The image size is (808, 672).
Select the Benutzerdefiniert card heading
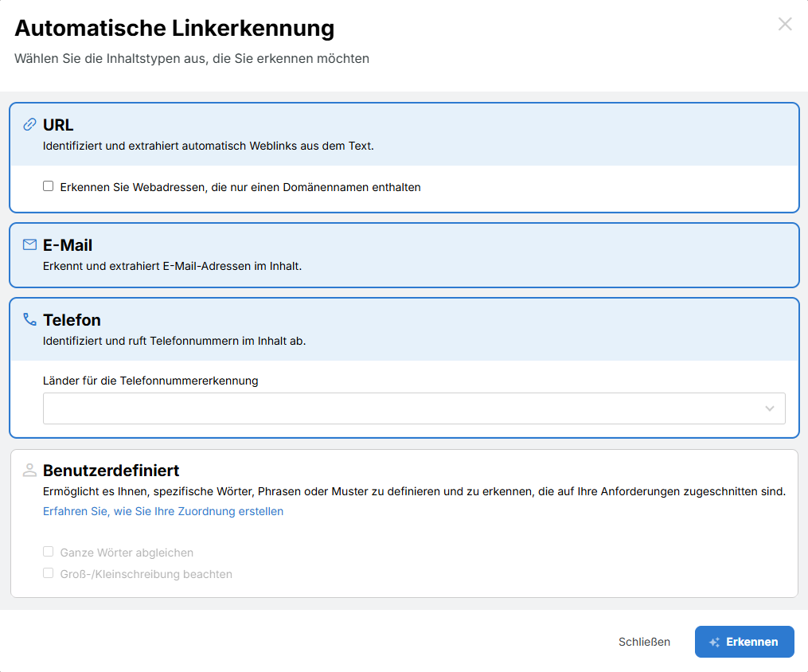(111, 471)
